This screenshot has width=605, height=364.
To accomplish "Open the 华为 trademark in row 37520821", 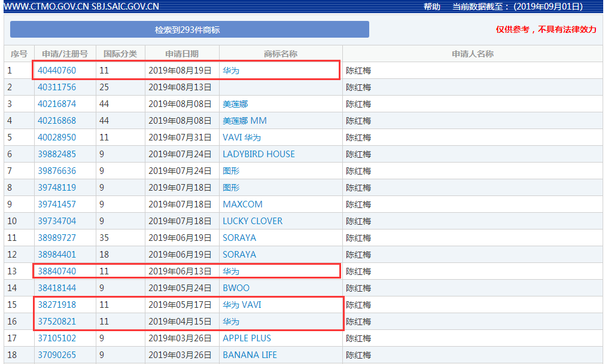I will (231, 322).
